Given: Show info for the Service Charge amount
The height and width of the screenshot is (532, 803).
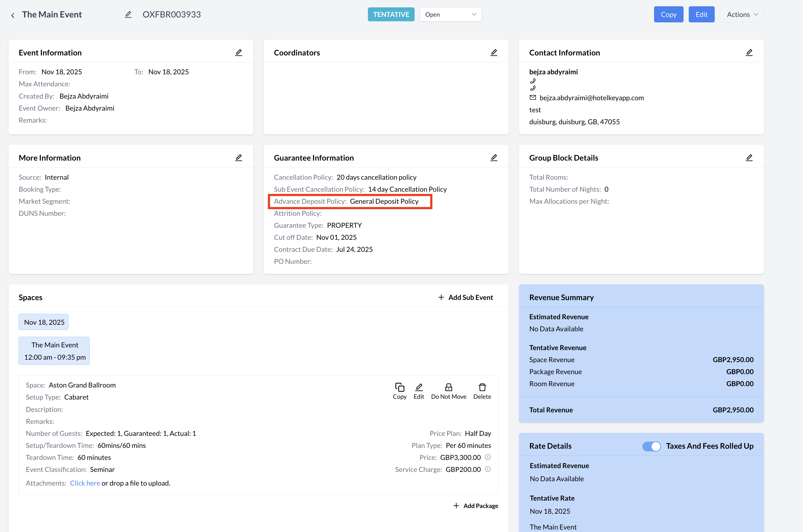Looking at the screenshot, I should [488, 469].
